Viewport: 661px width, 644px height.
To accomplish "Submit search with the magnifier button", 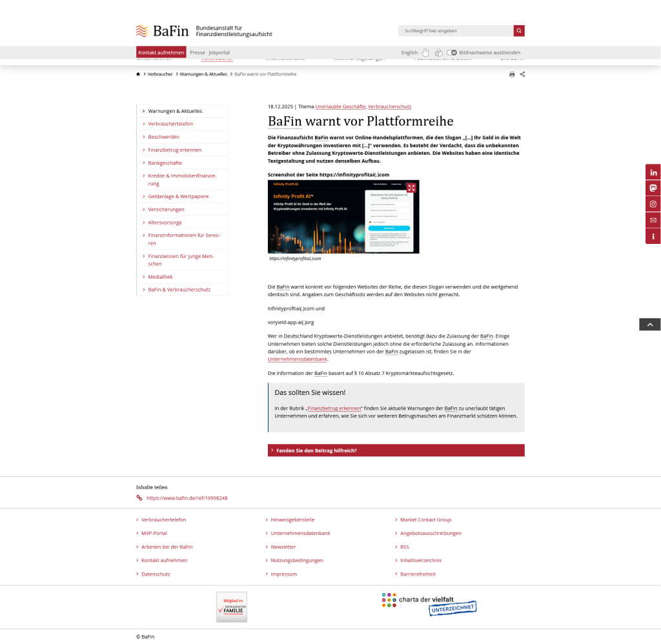I will pyautogui.click(x=519, y=31).
